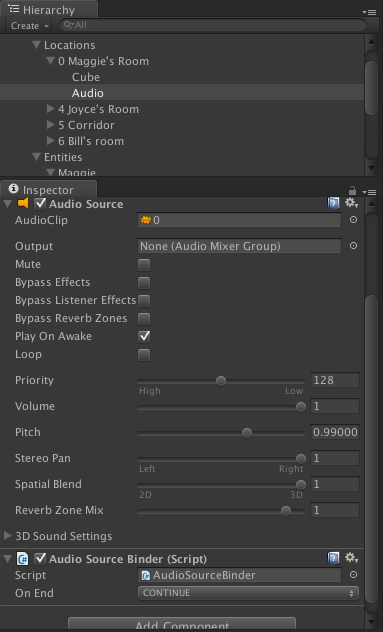Click the Inspector vertical scrollbar thumb

371,449
